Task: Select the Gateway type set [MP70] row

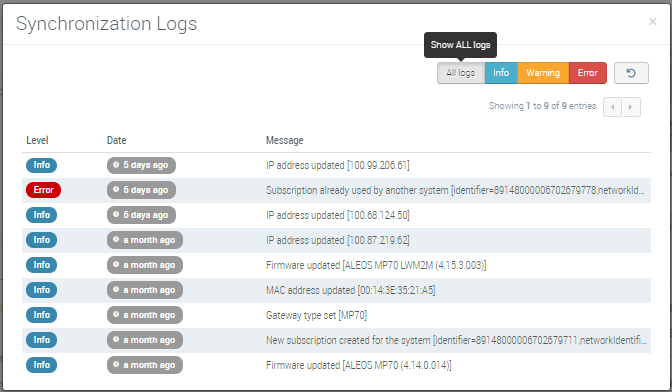Action: coord(336,315)
